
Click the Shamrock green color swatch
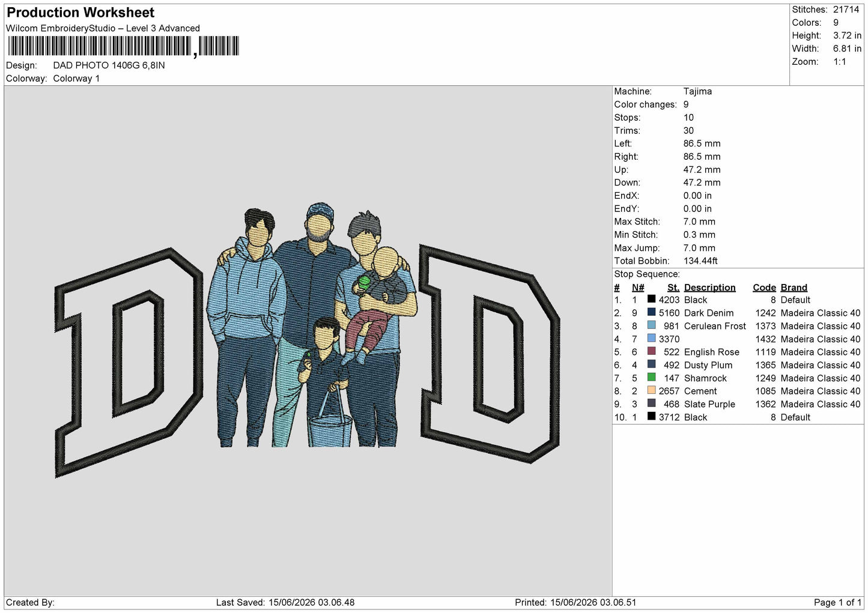point(651,378)
